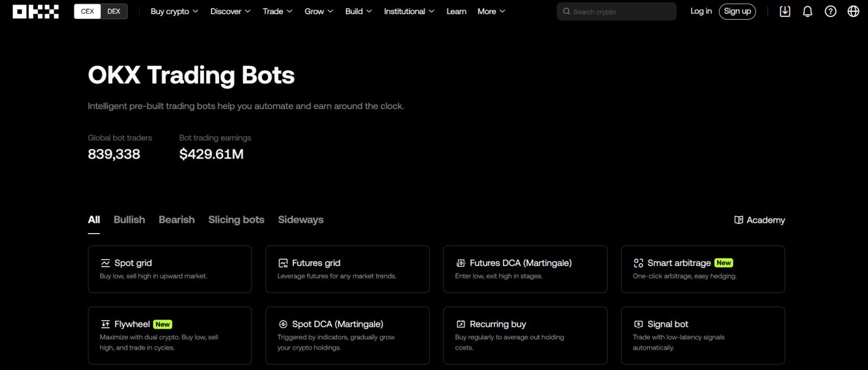Select the Spot grid bot icon

(x=105, y=263)
